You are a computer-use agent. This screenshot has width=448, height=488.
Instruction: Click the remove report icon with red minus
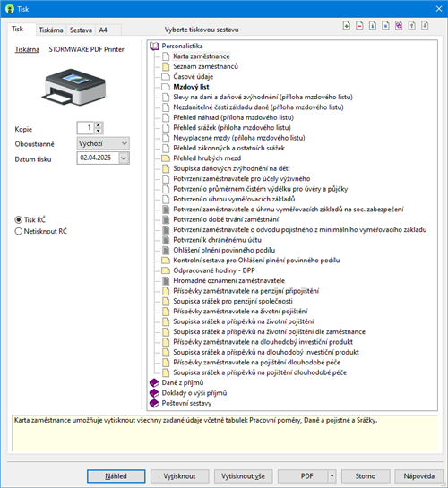[x=359, y=26]
